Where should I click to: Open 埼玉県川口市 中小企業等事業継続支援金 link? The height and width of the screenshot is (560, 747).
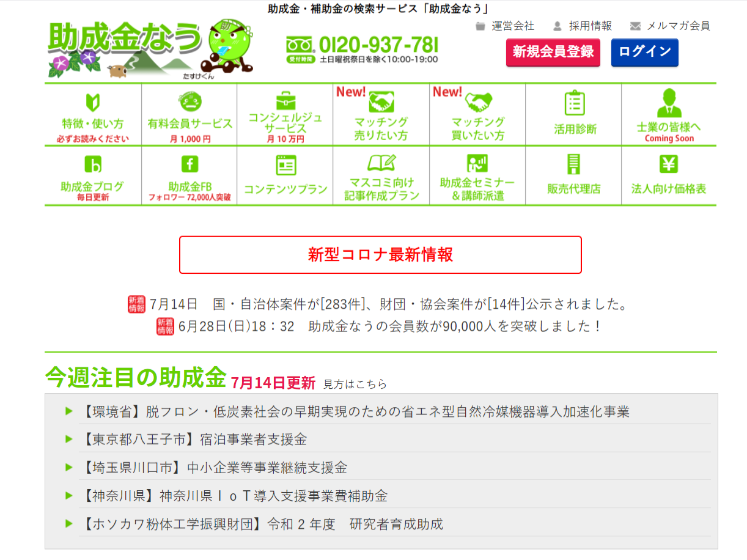pyautogui.click(x=213, y=468)
